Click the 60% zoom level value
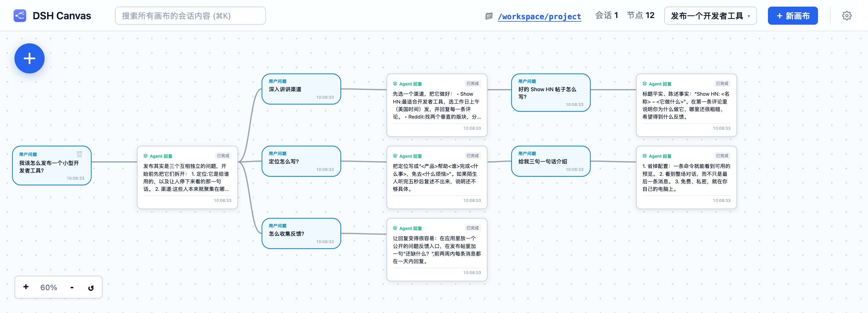 [x=49, y=287]
